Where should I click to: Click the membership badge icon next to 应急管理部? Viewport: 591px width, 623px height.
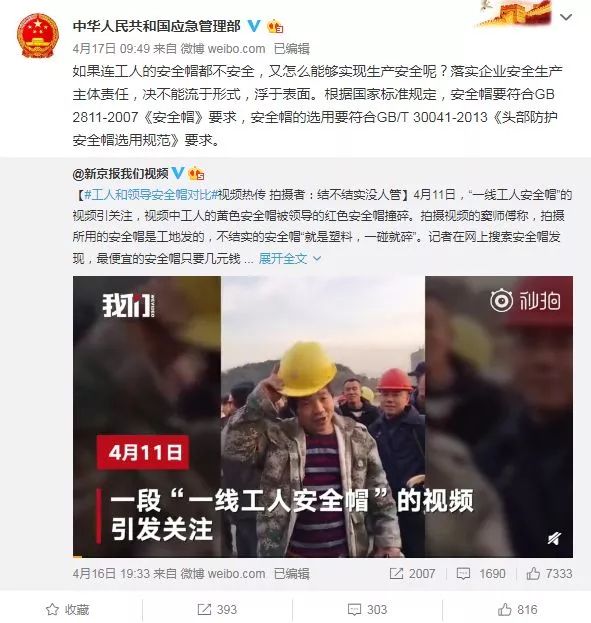point(275,27)
